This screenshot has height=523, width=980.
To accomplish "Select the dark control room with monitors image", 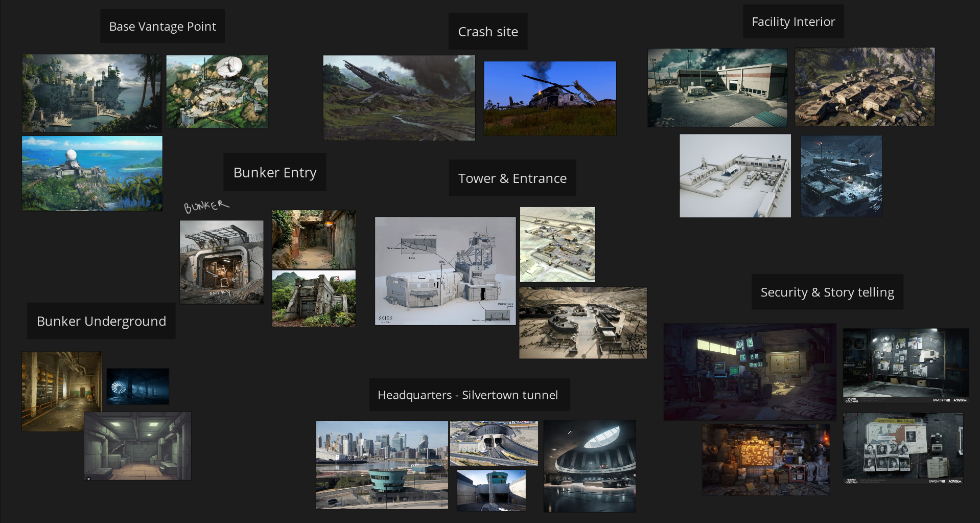I will pyautogui.click(x=750, y=372).
